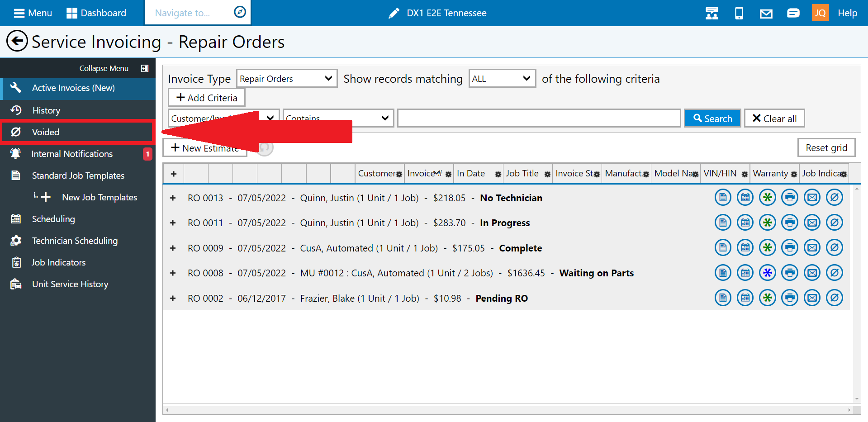The width and height of the screenshot is (868, 422).
Task: Open Scheduling in the sidebar
Action: coord(78,219)
